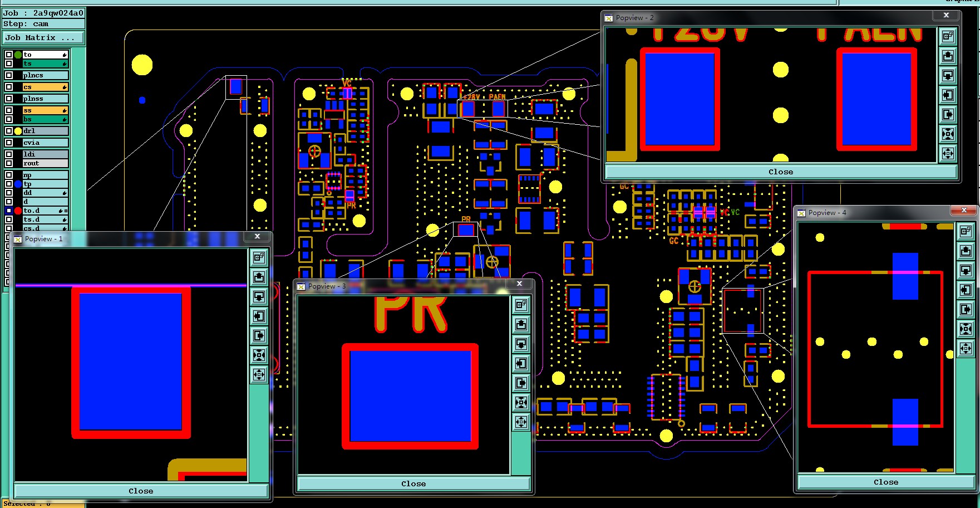This screenshot has height=508, width=980.
Task: Open the Job Matrix dialog
Action: pos(43,37)
